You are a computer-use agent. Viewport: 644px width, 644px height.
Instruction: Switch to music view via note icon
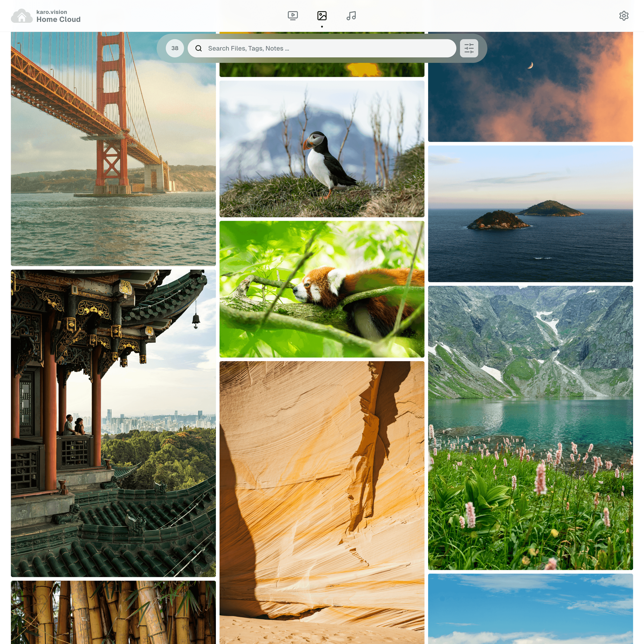pos(351,15)
